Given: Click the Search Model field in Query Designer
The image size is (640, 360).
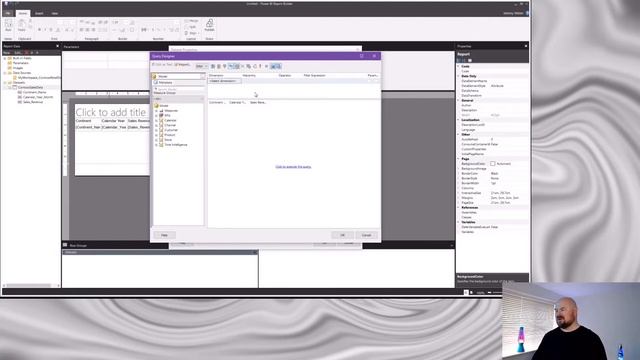Looking at the screenshot, I should (178, 89).
